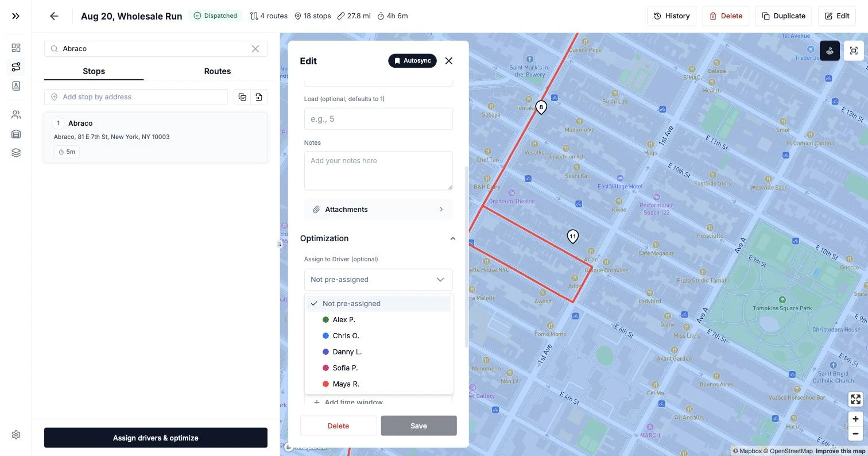Open OpenStreetMap attribution link
This screenshot has width=868, height=456.
click(788, 451)
